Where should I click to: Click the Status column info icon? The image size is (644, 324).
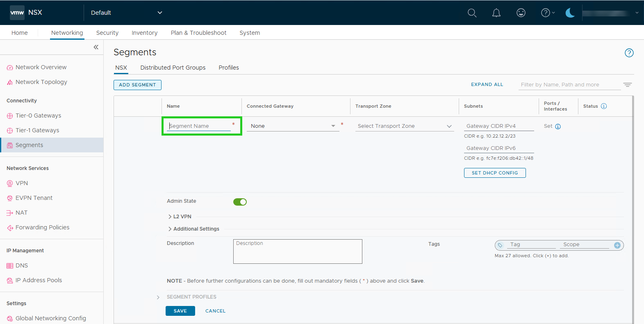[604, 106]
